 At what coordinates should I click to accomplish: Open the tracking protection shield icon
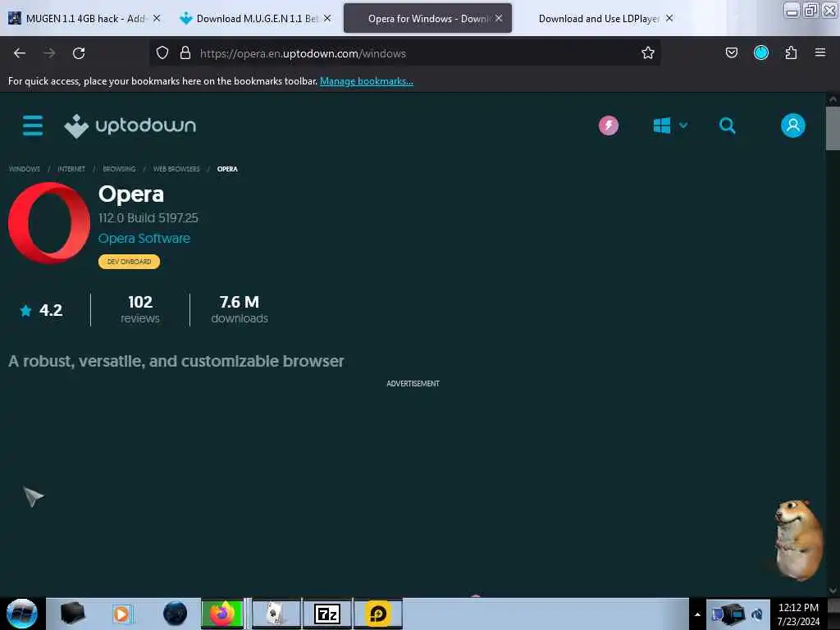pyautogui.click(x=162, y=53)
